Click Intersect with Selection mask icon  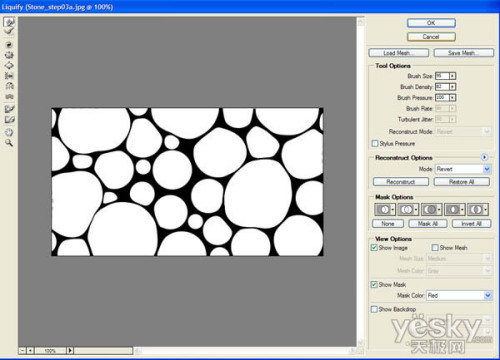click(455, 210)
